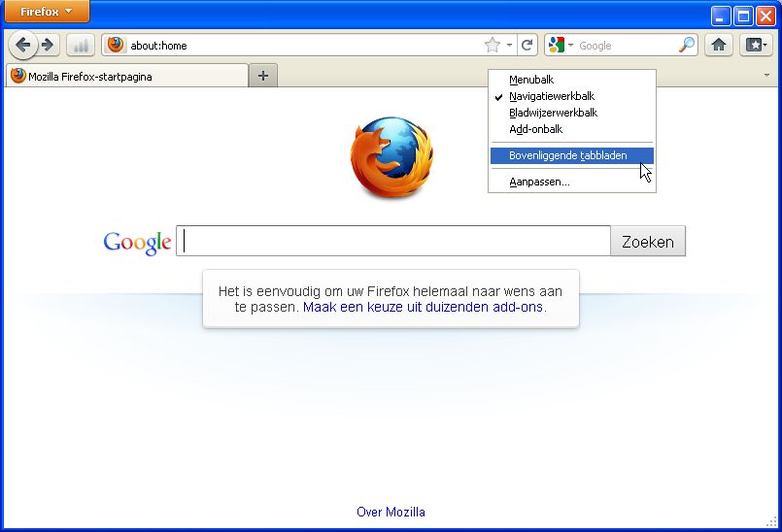The width and height of the screenshot is (782, 532).
Task: Click the magnifier icon in the search bar
Action: click(687, 45)
